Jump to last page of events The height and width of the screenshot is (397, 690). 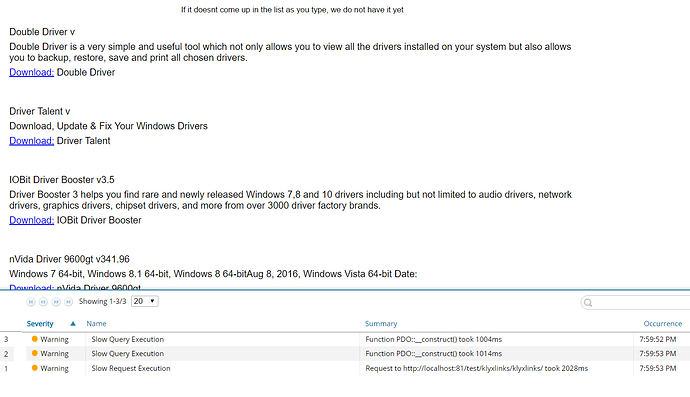68,302
